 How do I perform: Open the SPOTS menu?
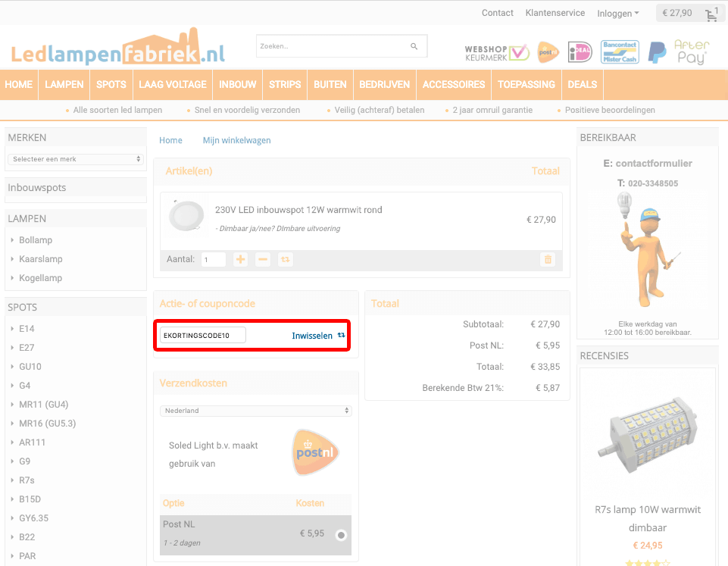[111, 85]
